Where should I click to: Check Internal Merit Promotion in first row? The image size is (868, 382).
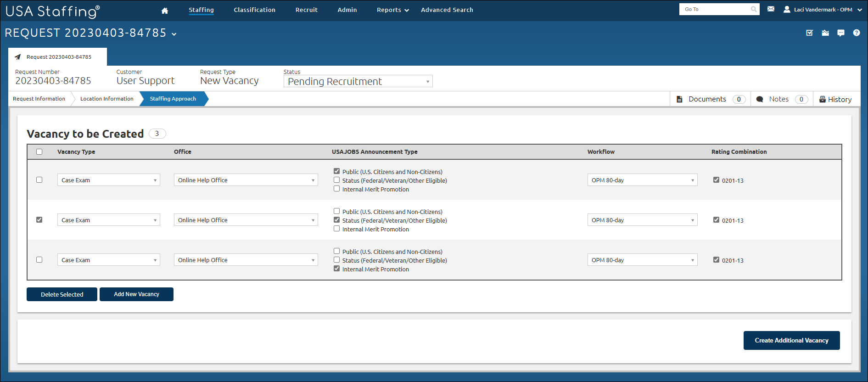tap(337, 189)
